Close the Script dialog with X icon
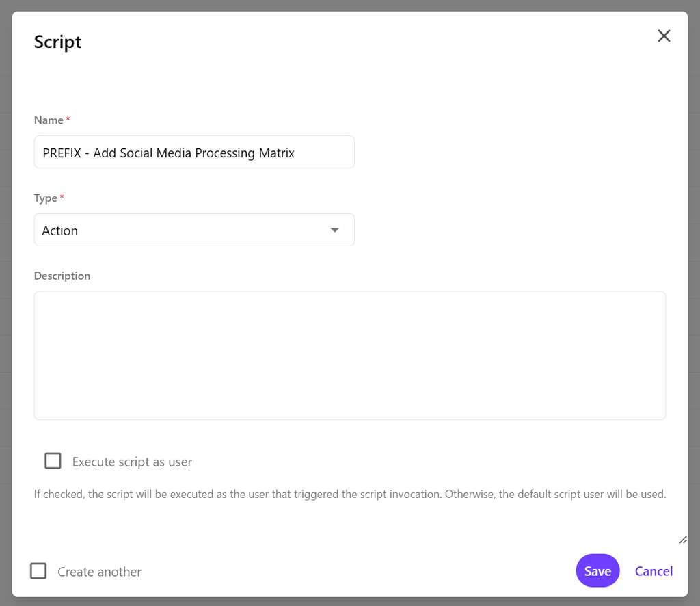The height and width of the screenshot is (606, 700). tap(664, 36)
